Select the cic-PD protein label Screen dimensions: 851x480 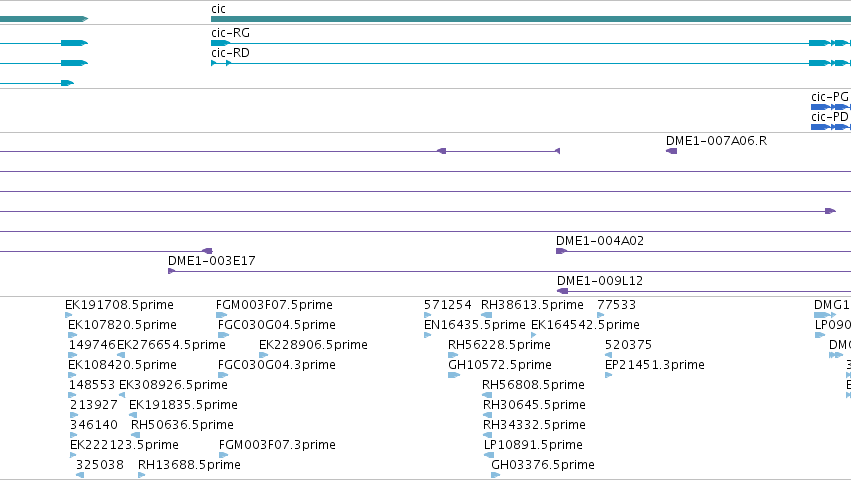point(830,117)
